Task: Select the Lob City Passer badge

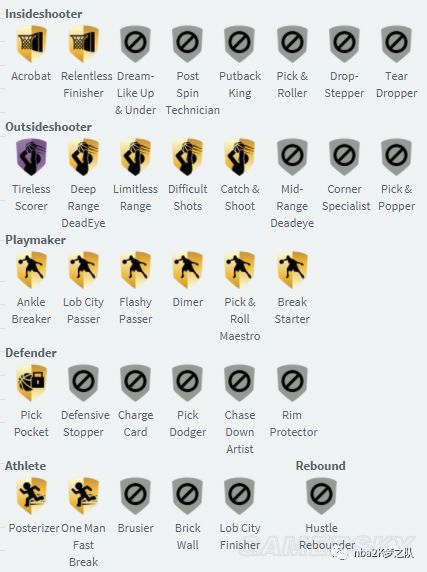Action: click(x=84, y=270)
